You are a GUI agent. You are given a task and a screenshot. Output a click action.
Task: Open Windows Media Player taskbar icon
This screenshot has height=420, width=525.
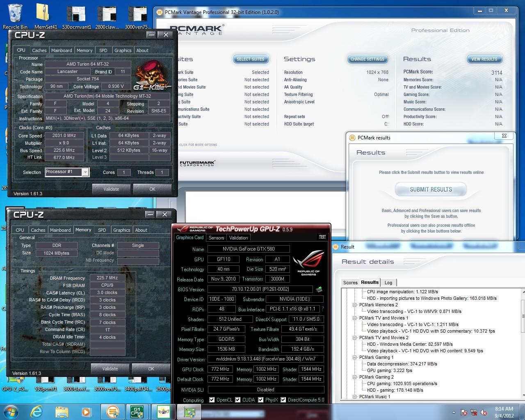(86, 411)
